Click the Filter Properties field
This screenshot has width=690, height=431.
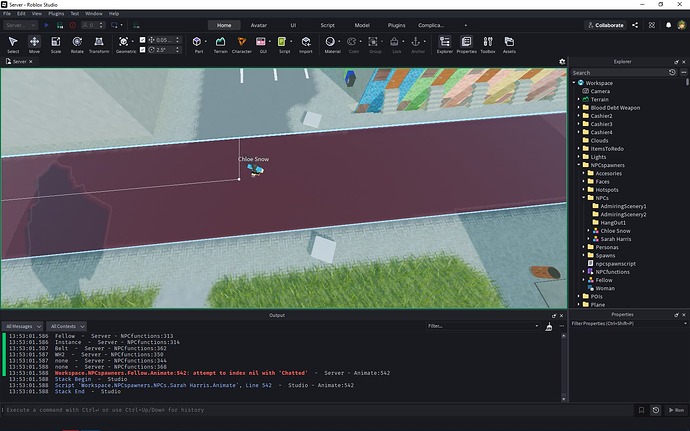[x=628, y=324]
